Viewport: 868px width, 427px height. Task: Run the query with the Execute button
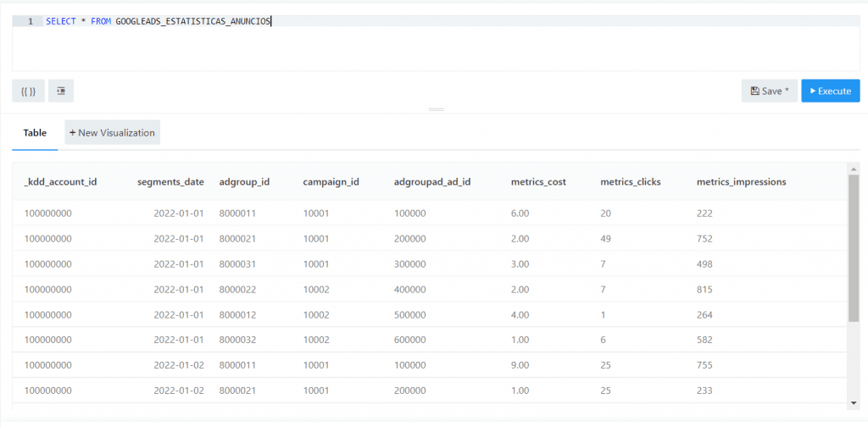coord(830,91)
